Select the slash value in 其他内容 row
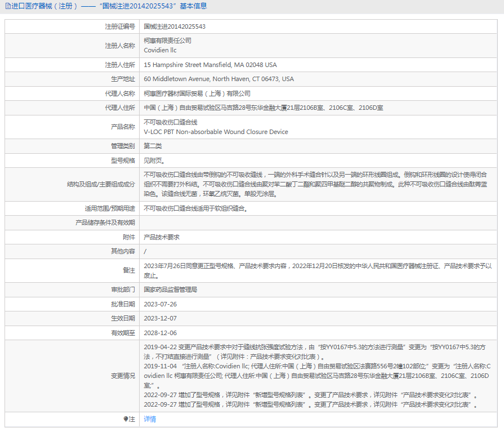504x432 pixels. 145,252
